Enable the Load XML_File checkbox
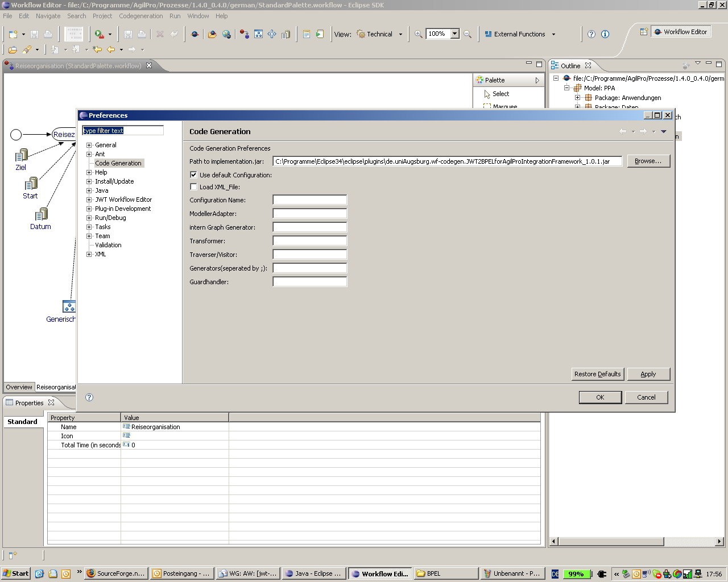 coord(193,187)
